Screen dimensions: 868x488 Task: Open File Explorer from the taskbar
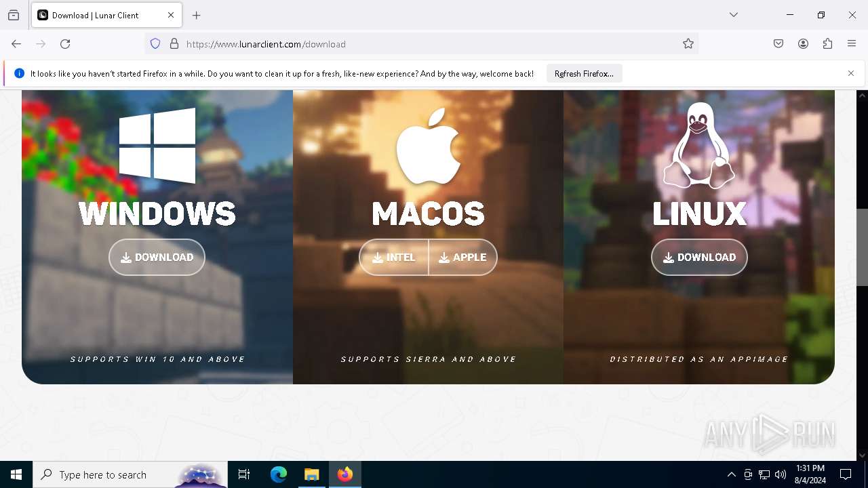311,474
